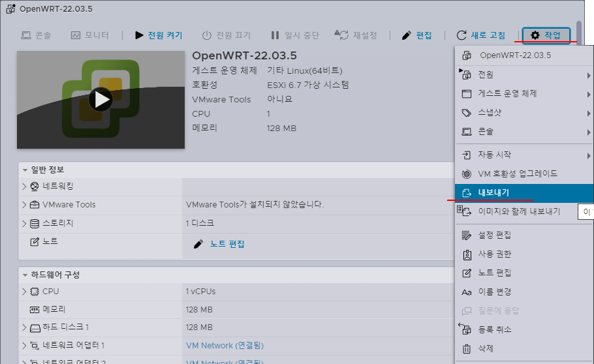The width and height of the screenshot is (594, 364).
Task: Click the VMware Tools toolbox icon
Action: tap(35, 205)
